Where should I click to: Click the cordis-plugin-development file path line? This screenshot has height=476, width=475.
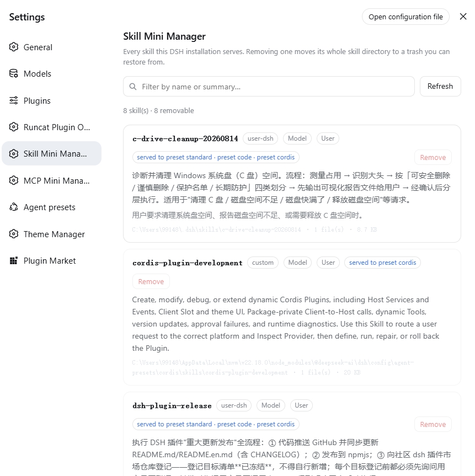(273, 367)
